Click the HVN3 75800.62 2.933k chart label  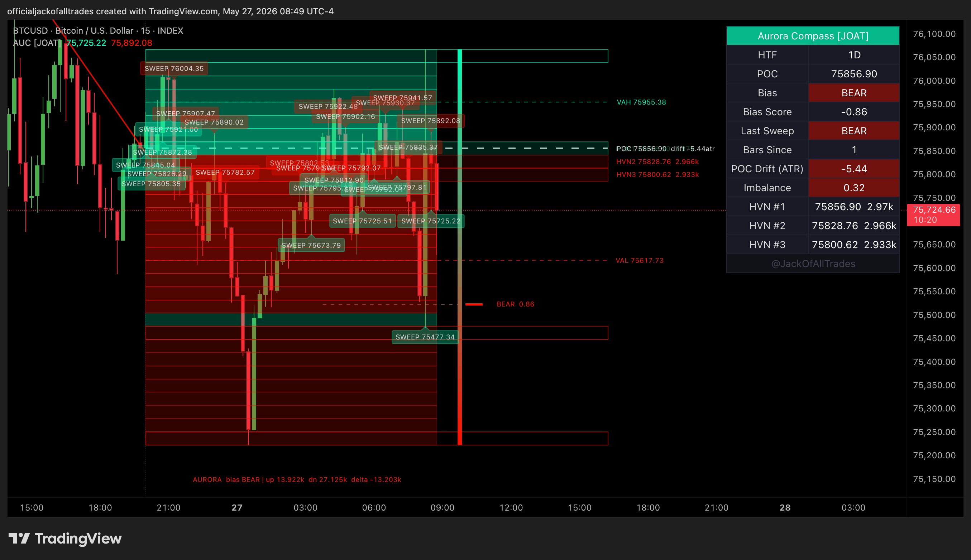[657, 175]
